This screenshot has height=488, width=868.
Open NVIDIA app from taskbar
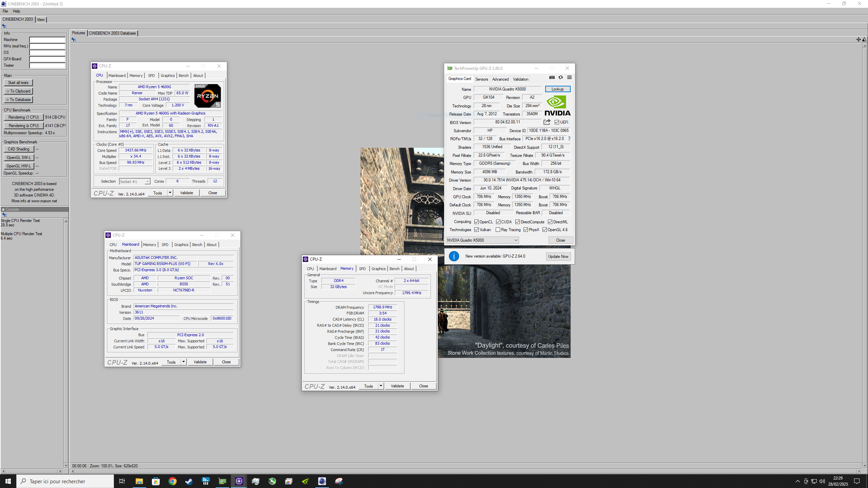(305, 481)
